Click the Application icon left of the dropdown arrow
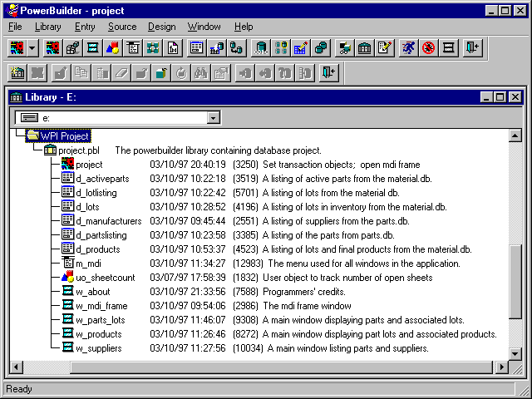This screenshot has height=399, width=532. pos(17,48)
